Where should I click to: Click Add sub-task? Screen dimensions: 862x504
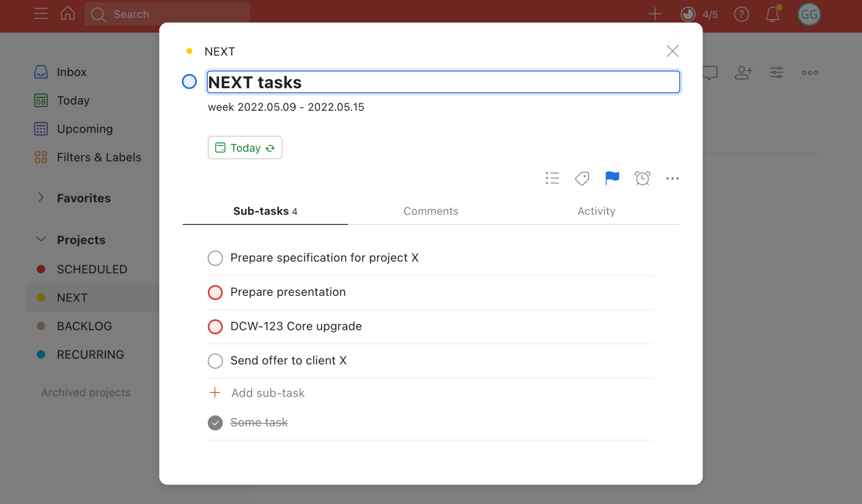[x=267, y=392]
